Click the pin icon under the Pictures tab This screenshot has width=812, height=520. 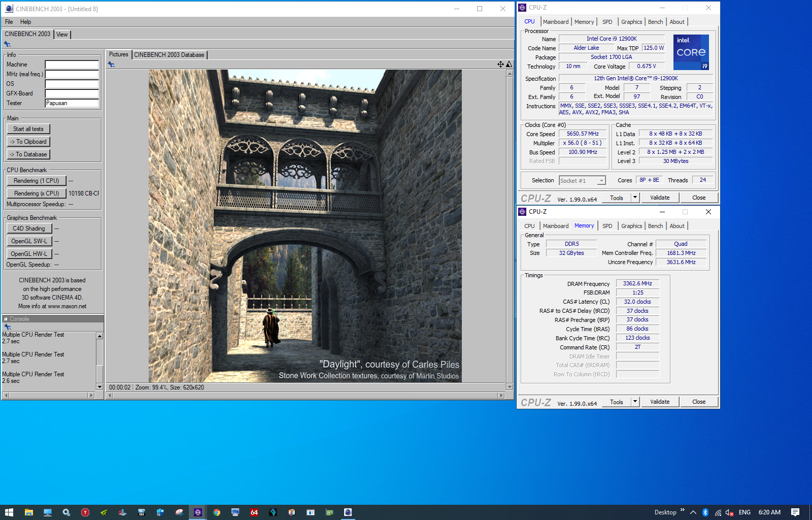point(111,64)
